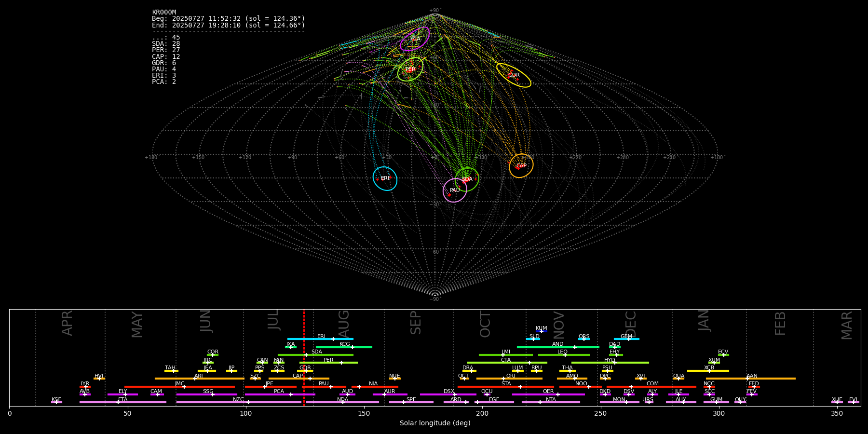This screenshot has width=868, height=434.
Task: Click the KUM shower label in timeline
Action: click(x=542, y=328)
